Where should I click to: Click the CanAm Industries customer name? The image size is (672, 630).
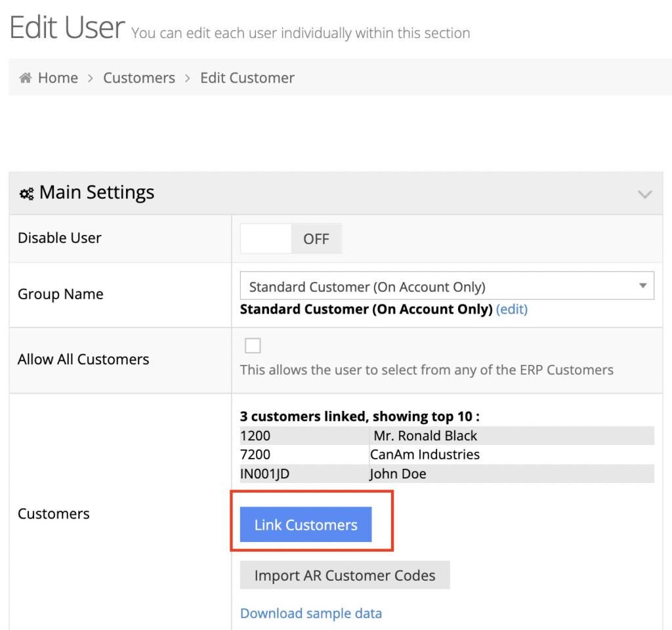pos(425,455)
